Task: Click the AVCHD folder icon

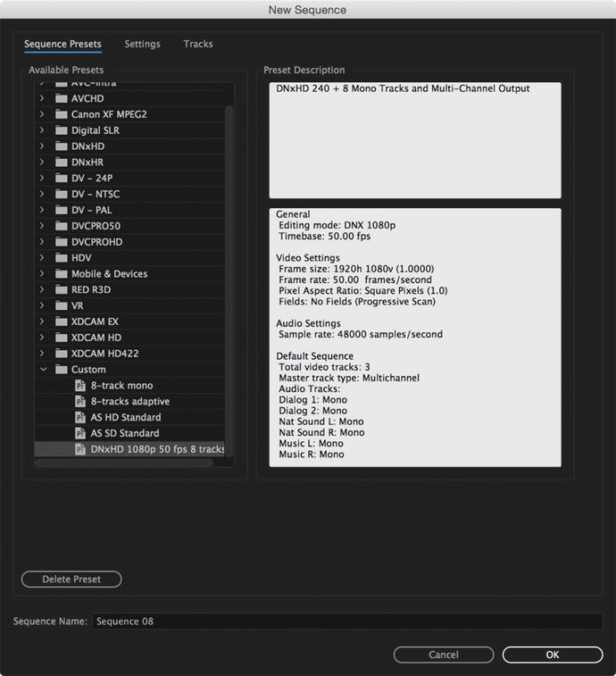Action: [62, 99]
